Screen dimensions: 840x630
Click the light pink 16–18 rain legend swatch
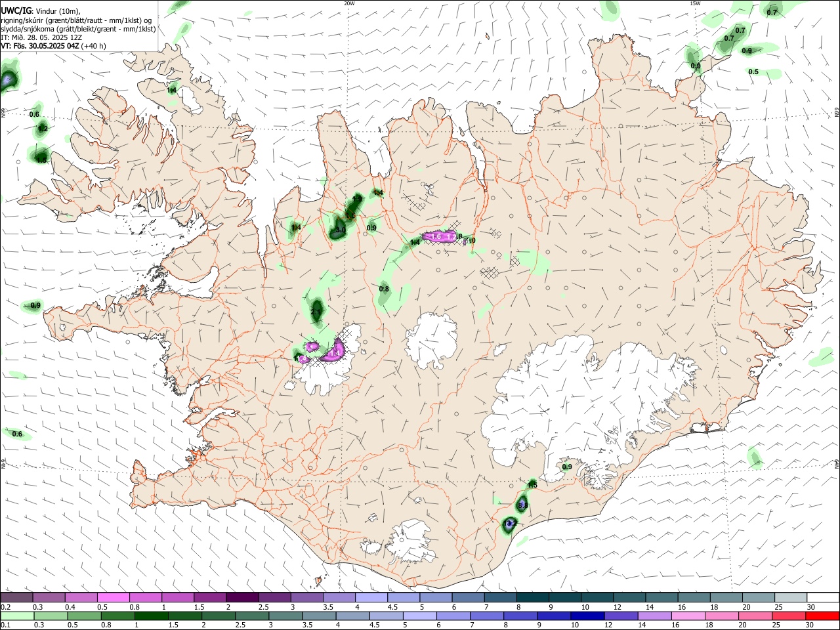pos(688,616)
